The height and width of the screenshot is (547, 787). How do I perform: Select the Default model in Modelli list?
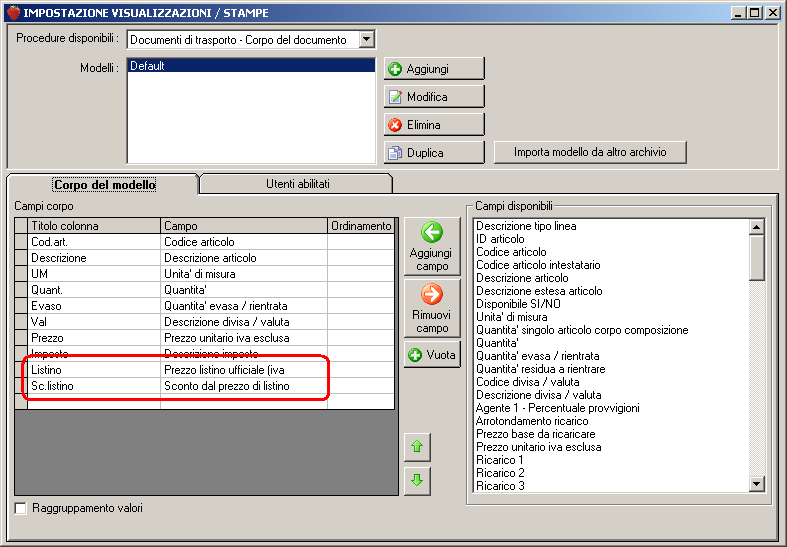pyautogui.click(x=251, y=66)
